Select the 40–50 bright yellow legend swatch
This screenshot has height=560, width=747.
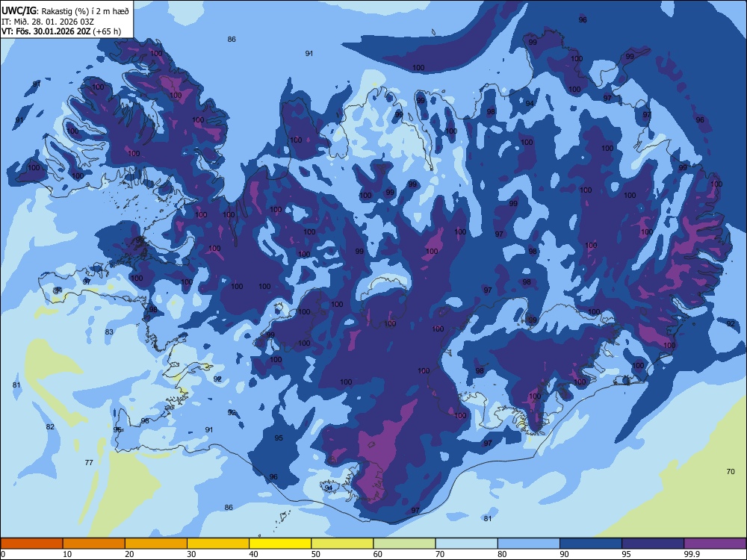pyautogui.click(x=280, y=544)
